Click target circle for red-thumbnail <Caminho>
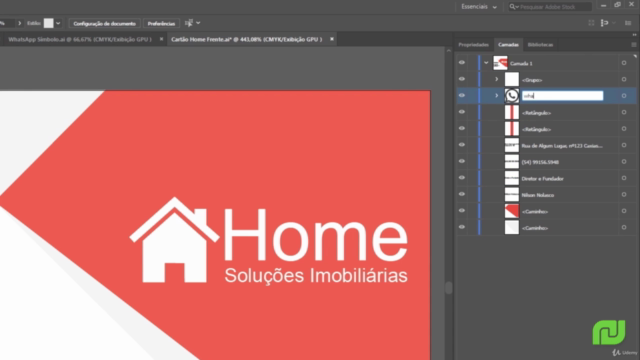 (624, 211)
